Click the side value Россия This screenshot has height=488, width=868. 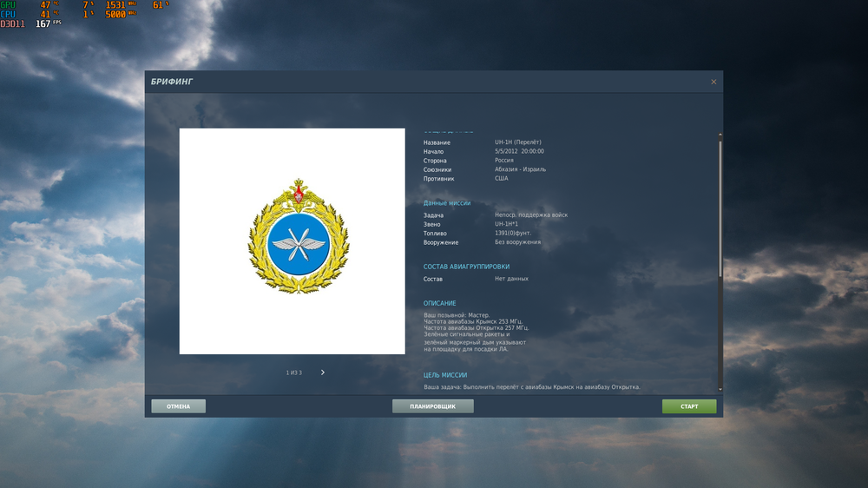(x=503, y=160)
